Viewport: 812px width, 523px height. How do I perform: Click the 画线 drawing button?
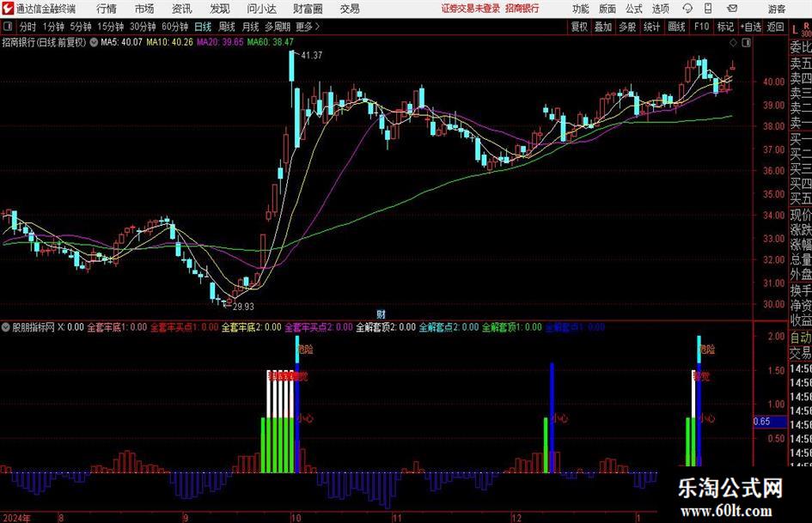pyautogui.click(x=677, y=27)
